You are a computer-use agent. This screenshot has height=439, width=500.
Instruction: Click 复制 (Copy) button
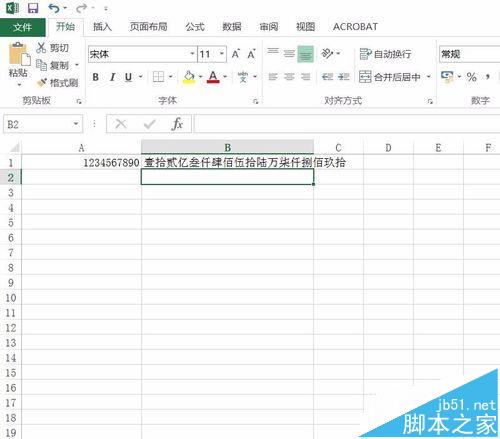point(52,65)
